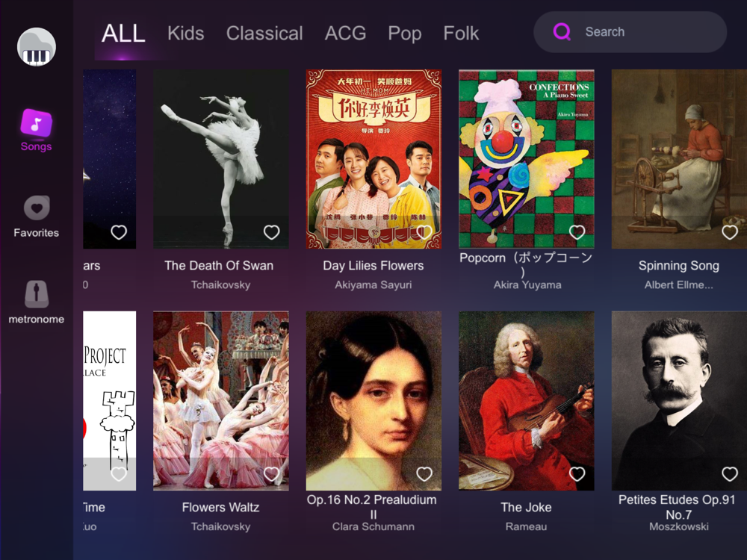This screenshot has width=747, height=560.
Task: Open the Op.16 No.2 Prealudium II title
Action: click(372, 507)
